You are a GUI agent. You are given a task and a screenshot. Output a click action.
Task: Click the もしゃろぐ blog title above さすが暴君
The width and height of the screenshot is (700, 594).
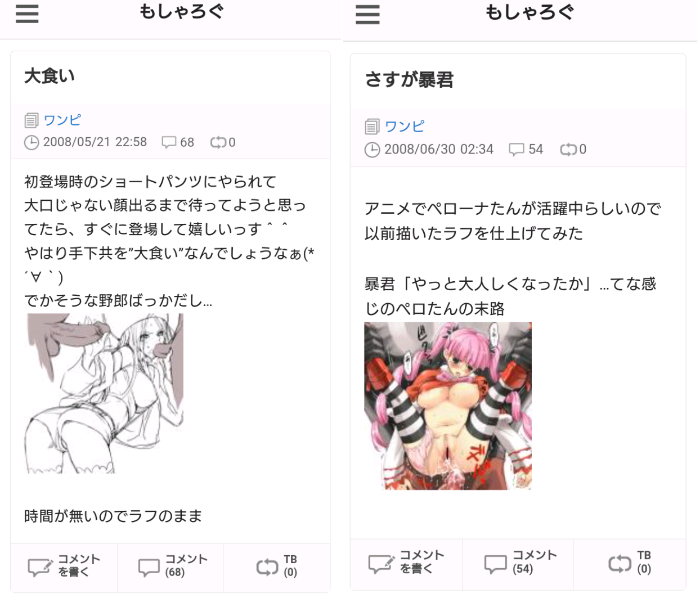(x=530, y=12)
